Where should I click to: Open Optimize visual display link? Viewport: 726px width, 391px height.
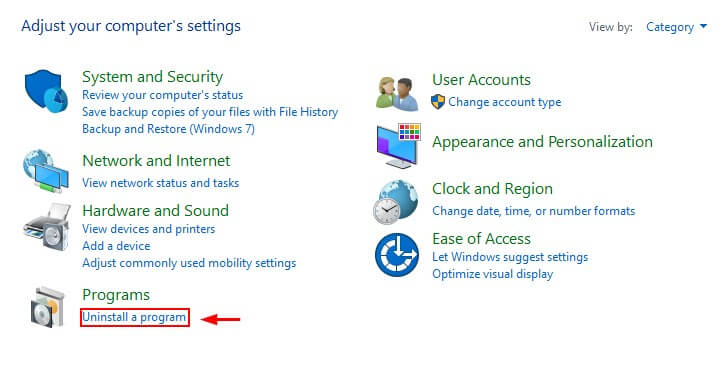click(x=493, y=274)
